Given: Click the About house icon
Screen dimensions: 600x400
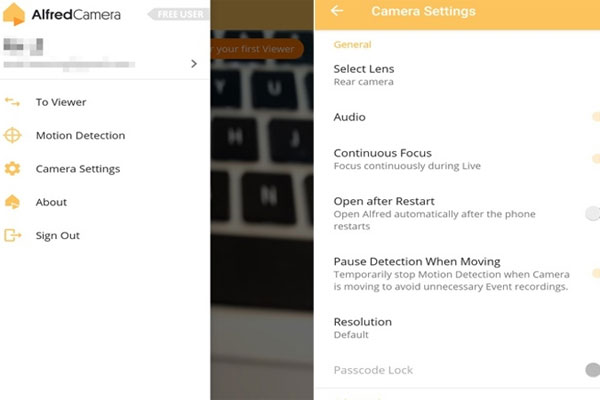Looking at the screenshot, I should point(12,202).
